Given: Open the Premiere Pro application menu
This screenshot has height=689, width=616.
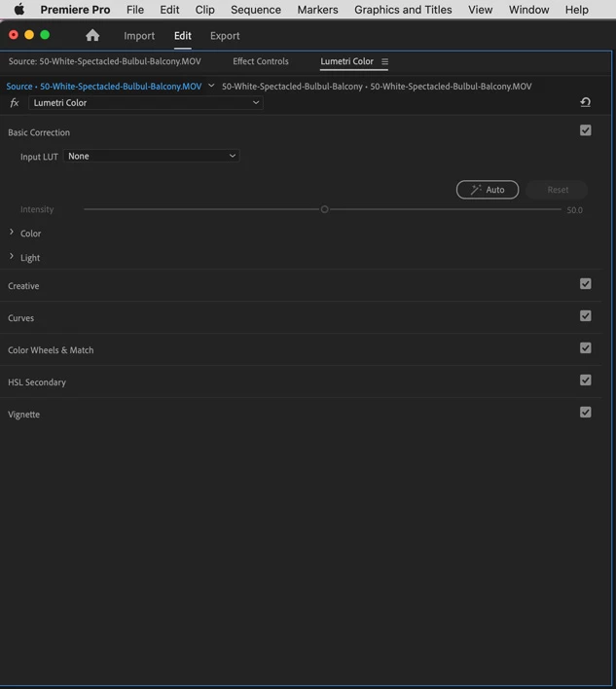Looking at the screenshot, I should pos(75,9).
